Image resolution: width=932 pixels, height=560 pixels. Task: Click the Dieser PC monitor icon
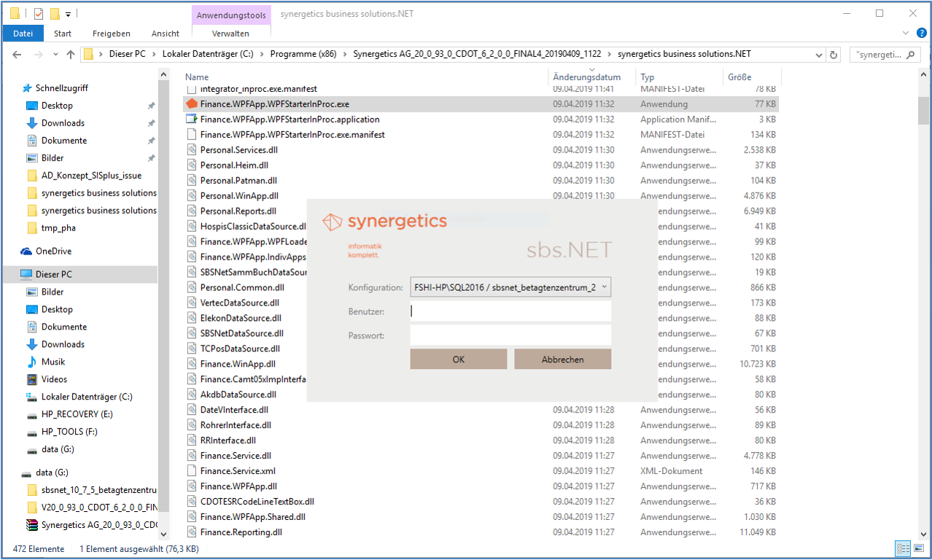click(26, 274)
